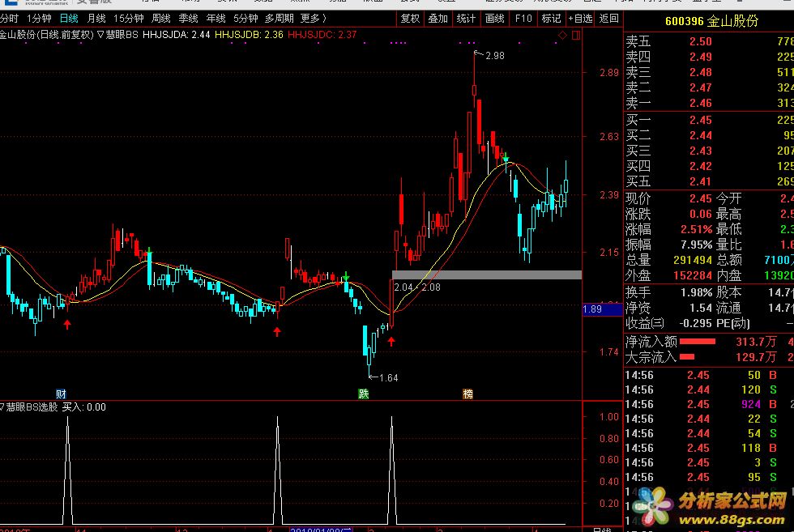This screenshot has height=532, width=794.
Task: Click the green 跌 marker under the chart
Action: [x=364, y=394]
